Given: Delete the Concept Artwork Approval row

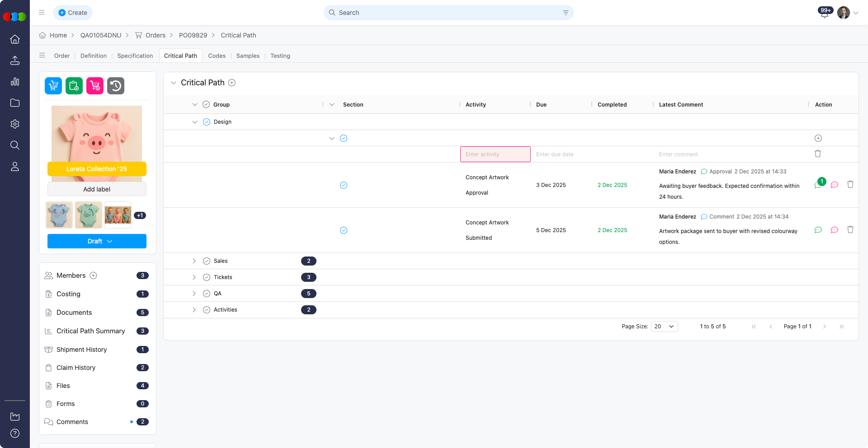Looking at the screenshot, I should 850,185.
